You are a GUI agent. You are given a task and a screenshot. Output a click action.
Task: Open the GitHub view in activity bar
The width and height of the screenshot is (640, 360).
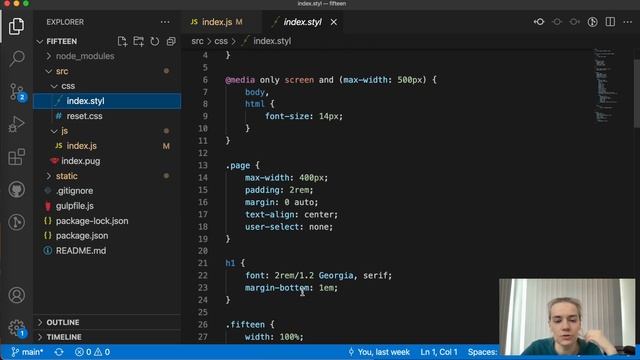(16, 190)
